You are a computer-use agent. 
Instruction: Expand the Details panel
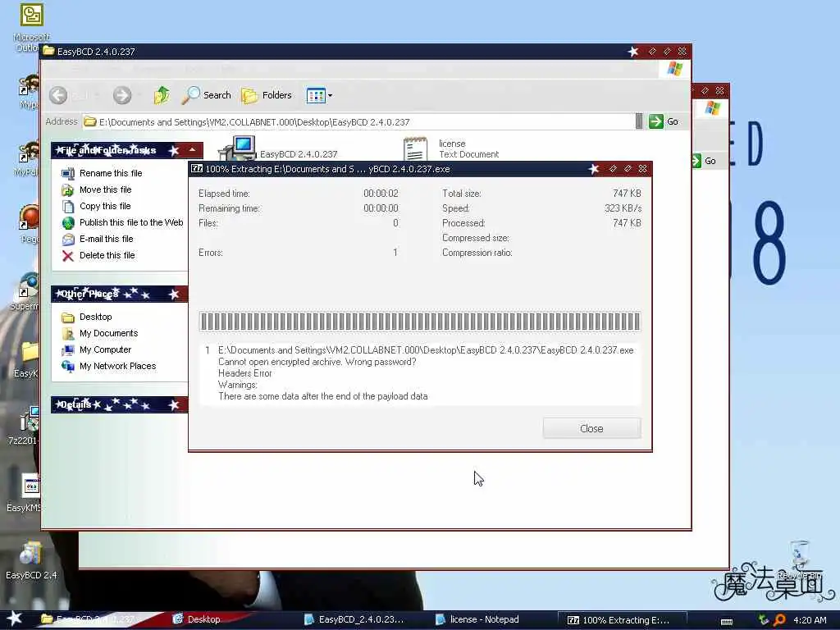pos(174,405)
